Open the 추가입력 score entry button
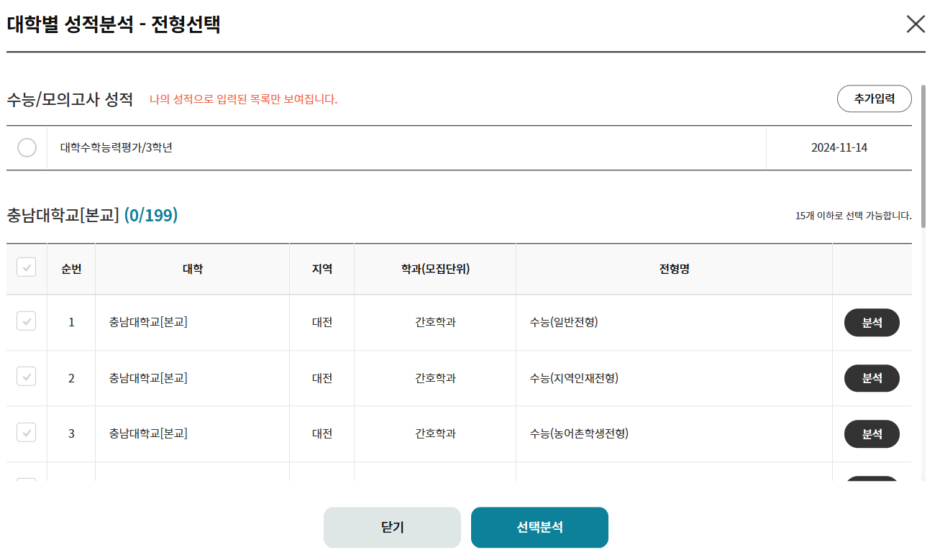 coord(875,98)
